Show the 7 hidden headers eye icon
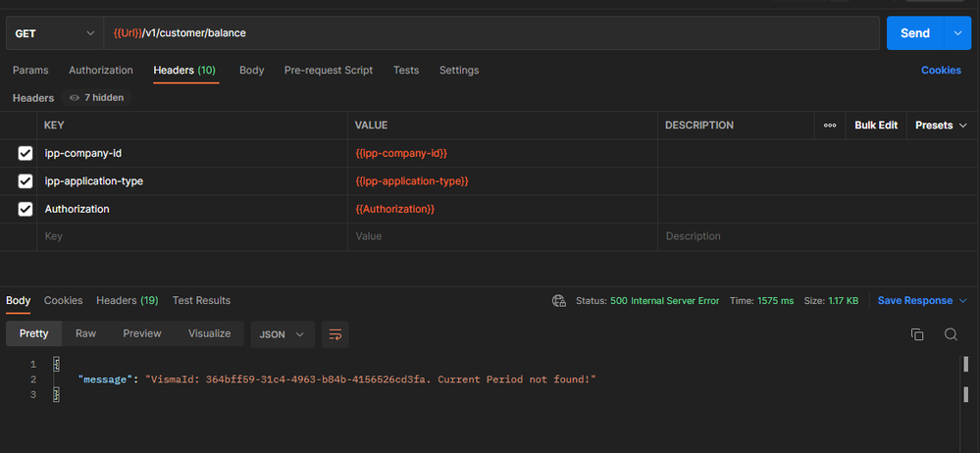980x453 pixels. pyautogui.click(x=75, y=97)
